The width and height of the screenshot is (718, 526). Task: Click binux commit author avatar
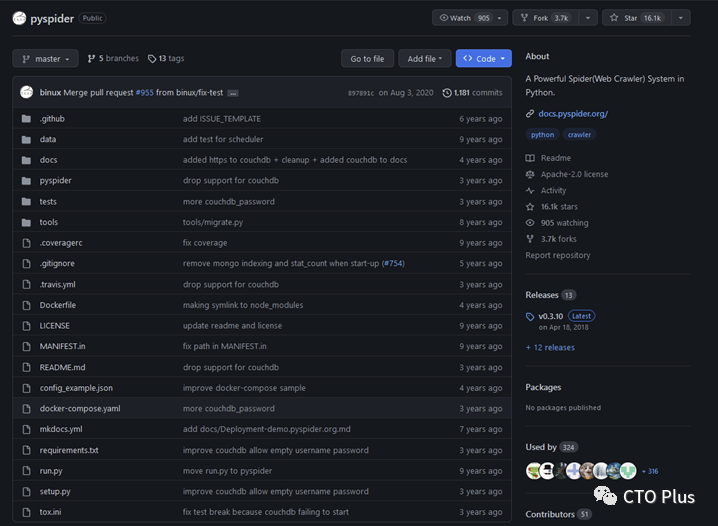27,92
